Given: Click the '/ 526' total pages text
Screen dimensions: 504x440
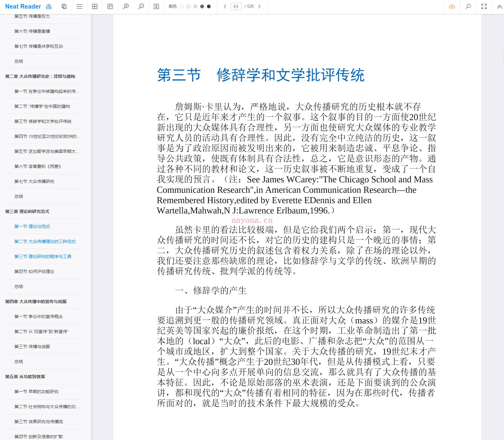Looking at the screenshot, I should click(249, 6).
